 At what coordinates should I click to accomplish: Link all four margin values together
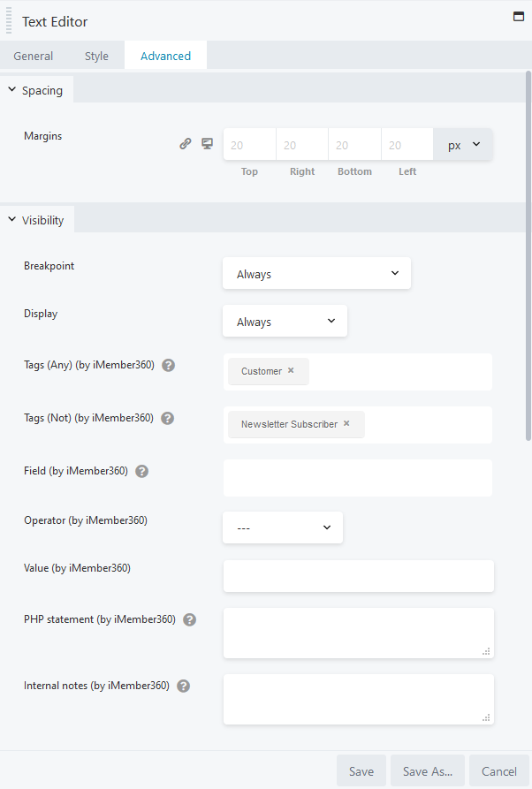(x=186, y=143)
